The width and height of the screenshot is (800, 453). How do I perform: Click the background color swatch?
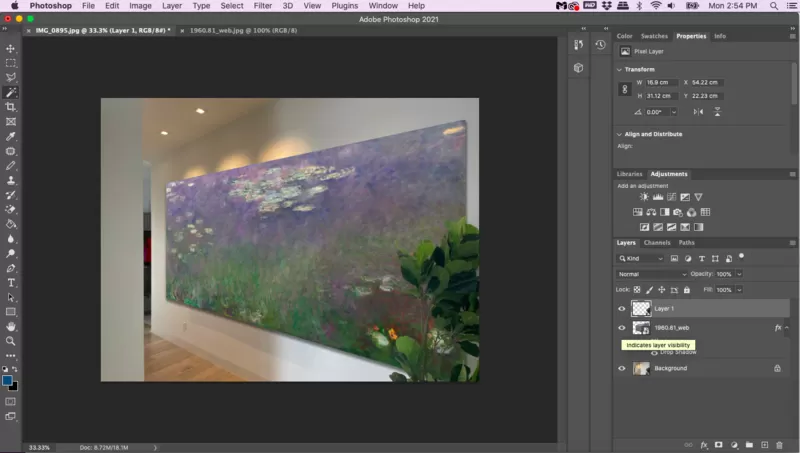tap(14, 387)
